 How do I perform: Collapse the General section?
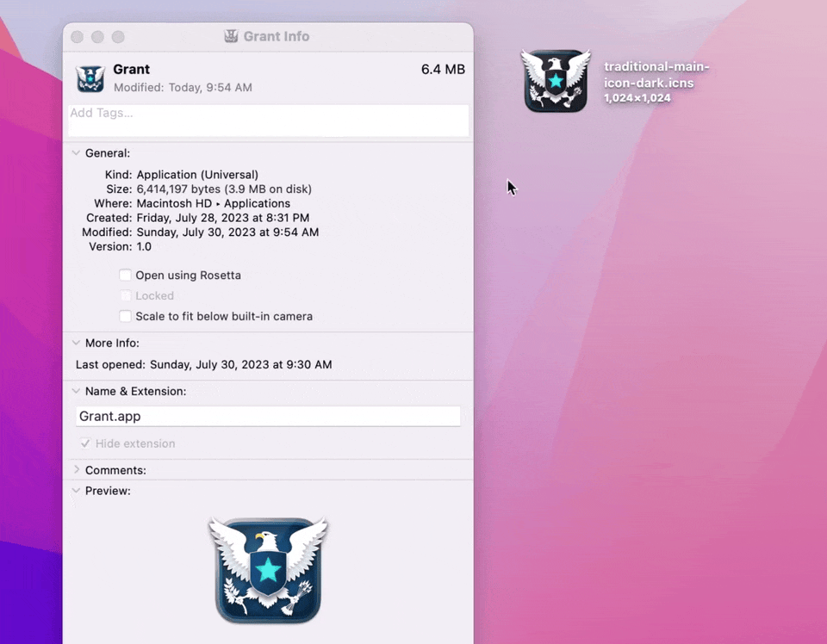pyautogui.click(x=77, y=153)
